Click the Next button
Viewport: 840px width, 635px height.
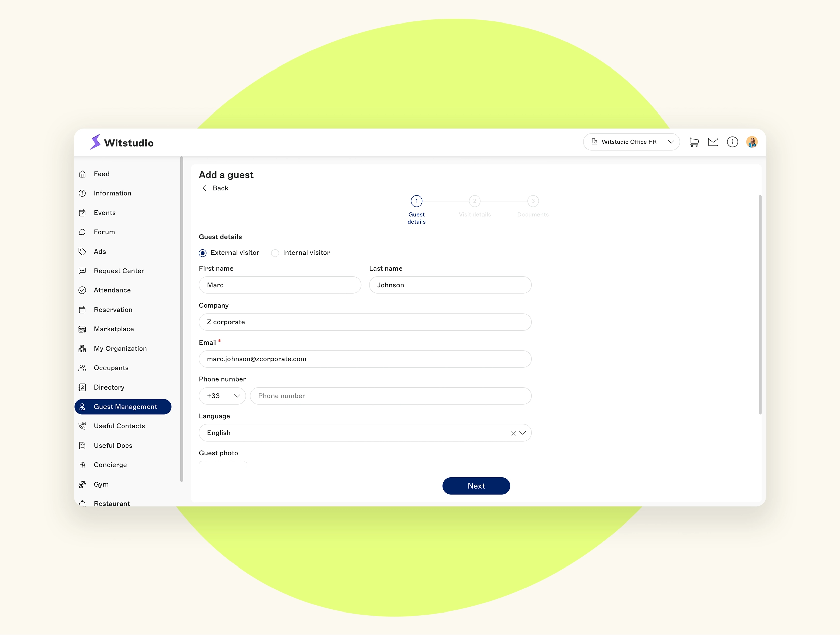point(476,486)
